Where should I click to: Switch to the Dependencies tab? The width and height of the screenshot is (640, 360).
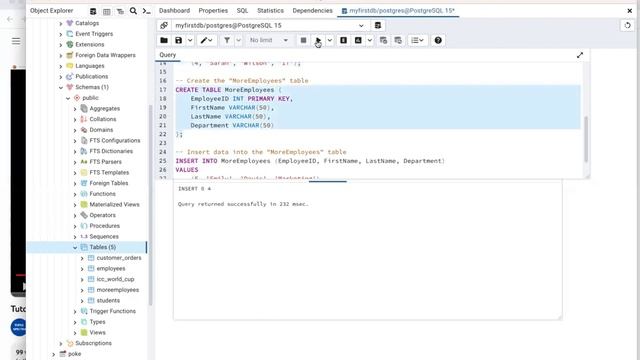313,11
